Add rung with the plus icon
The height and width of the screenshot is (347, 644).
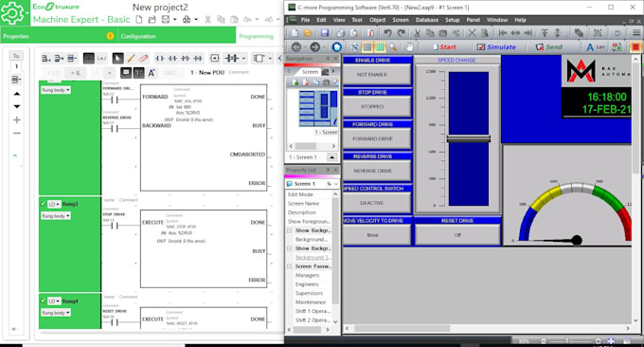(x=17, y=120)
